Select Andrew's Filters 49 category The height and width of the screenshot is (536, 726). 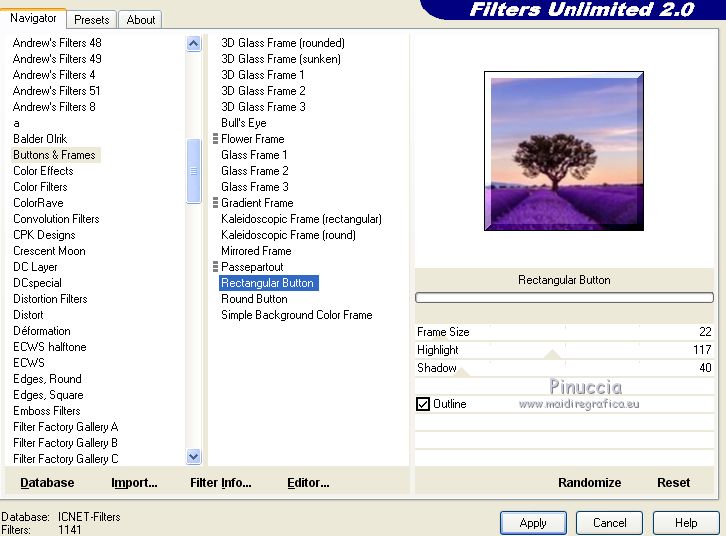click(x=57, y=59)
